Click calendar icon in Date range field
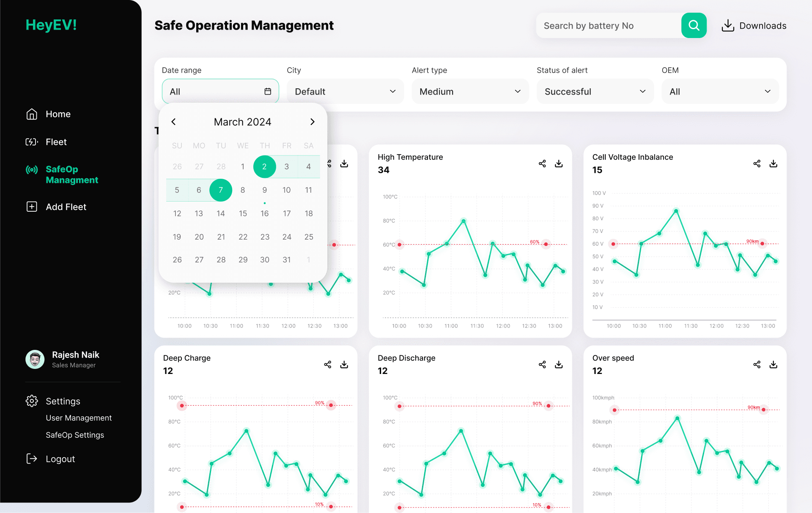 (x=268, y=91)
